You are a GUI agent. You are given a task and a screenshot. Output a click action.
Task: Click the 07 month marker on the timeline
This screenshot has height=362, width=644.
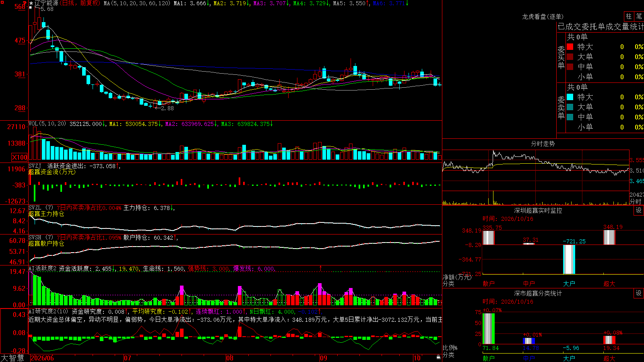click(128, 358)
